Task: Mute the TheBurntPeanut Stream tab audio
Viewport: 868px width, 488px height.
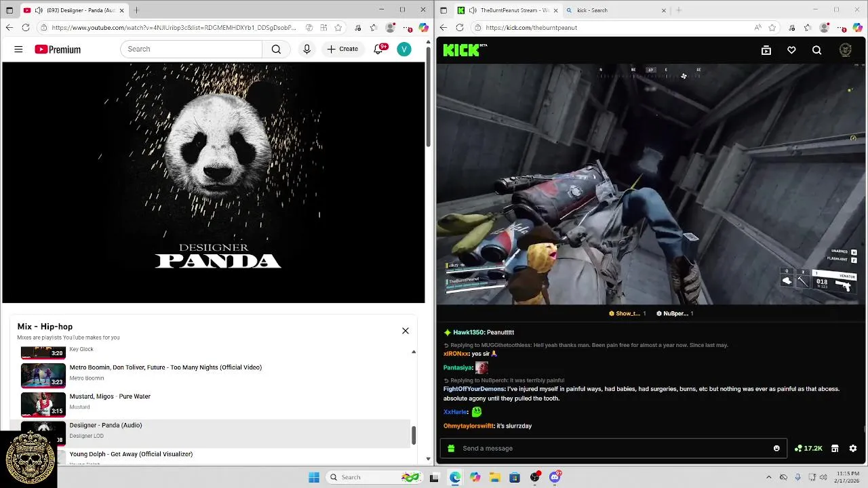Action: (x=472, y=10)
